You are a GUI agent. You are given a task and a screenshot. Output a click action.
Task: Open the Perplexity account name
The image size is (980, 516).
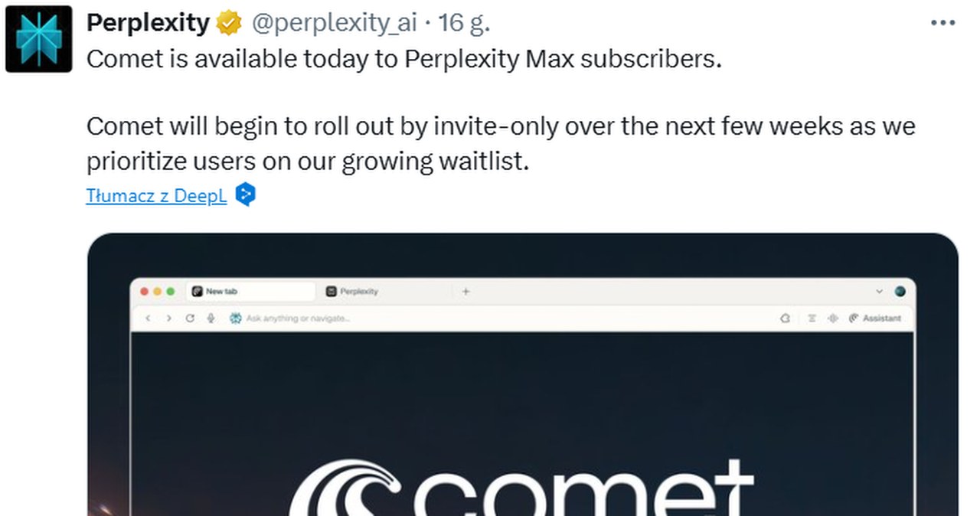[x=147, y=24]
